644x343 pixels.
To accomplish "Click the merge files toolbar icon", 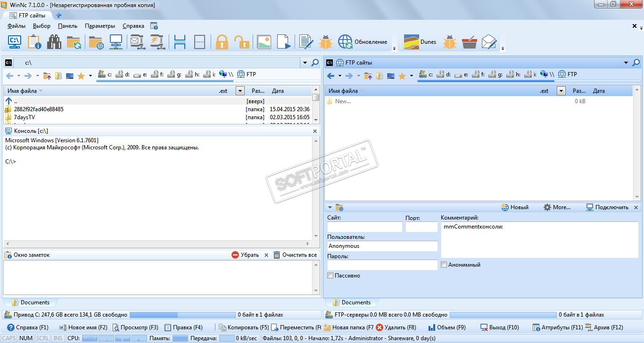I will 199,42.
